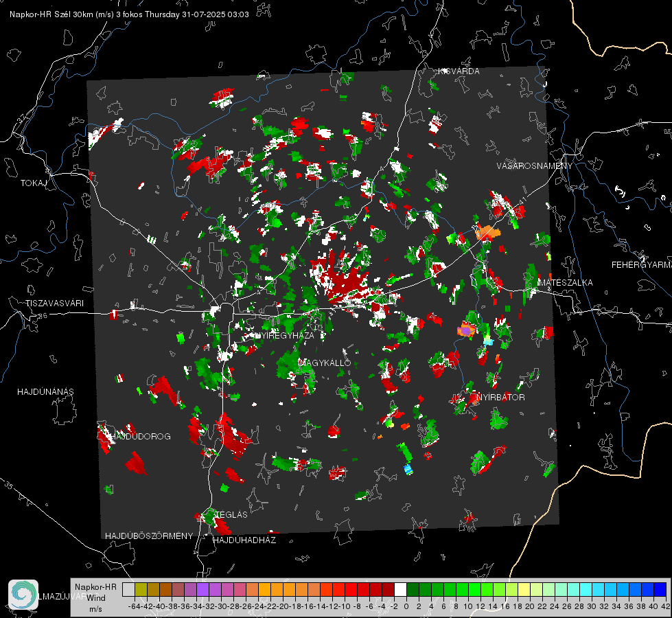
Task: Click the swirl logo icon at bottom left
Action: [23, 595]
